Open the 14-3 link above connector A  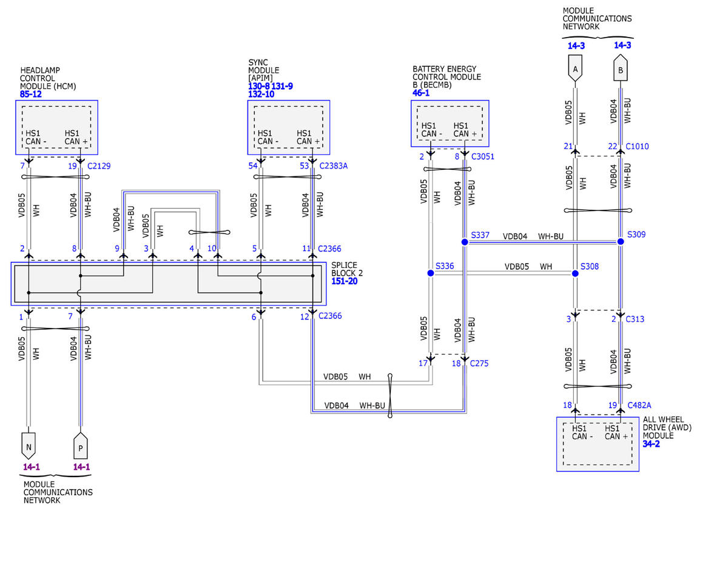tap(576, 45)
